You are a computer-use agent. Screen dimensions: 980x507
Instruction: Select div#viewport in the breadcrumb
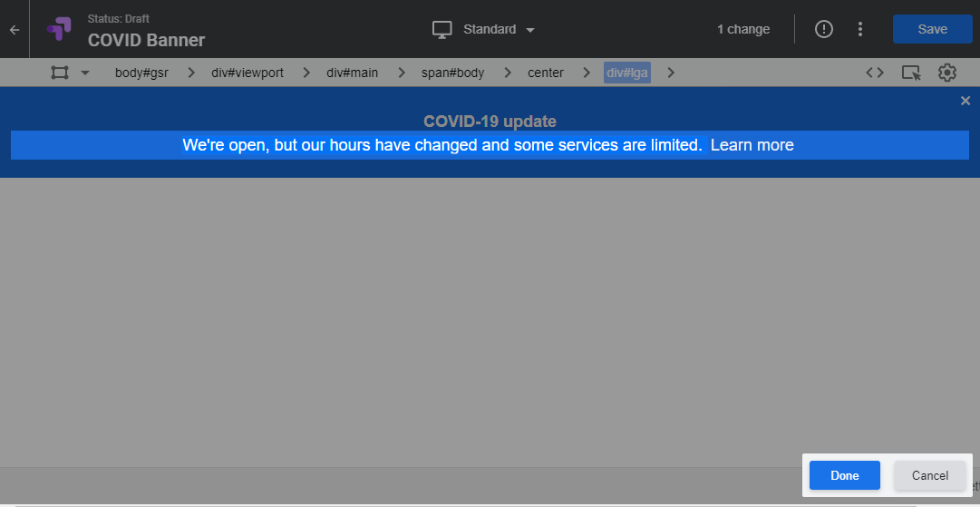click(247, 73)
